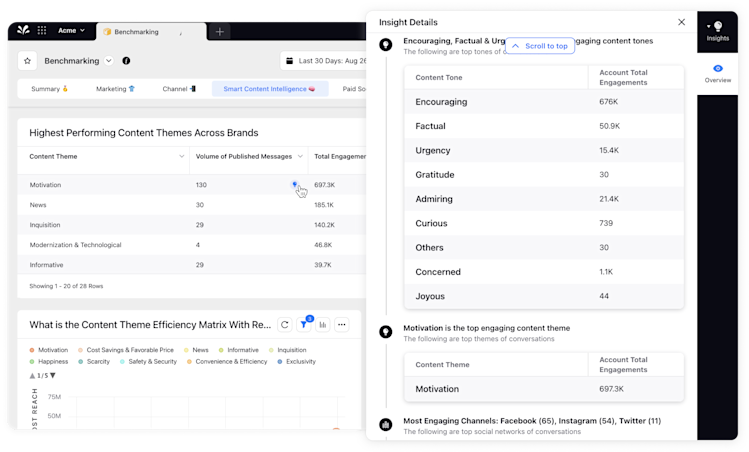Viewport: 749px width, 452px height.
Task: Open filters on the Efficiency Matrix widget
Action: pos(304,325)
